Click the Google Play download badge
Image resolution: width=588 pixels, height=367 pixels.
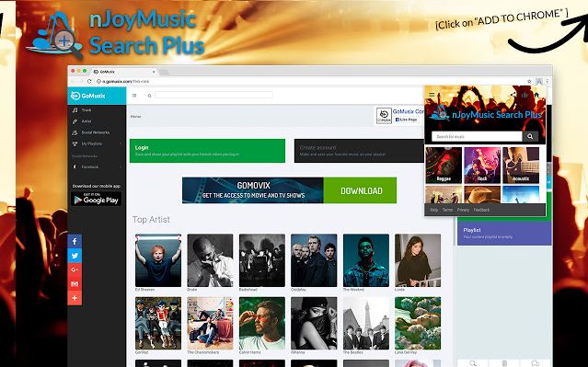tap(96, 199)
